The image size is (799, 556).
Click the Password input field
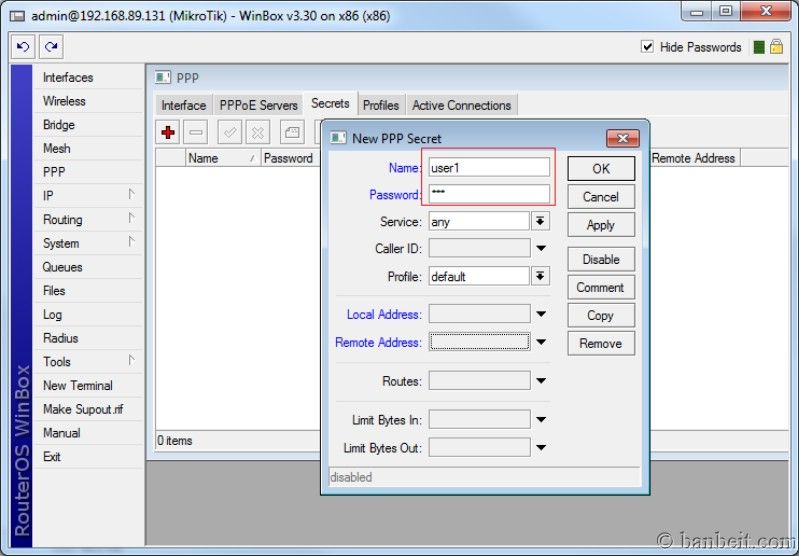tap(489, 194)
